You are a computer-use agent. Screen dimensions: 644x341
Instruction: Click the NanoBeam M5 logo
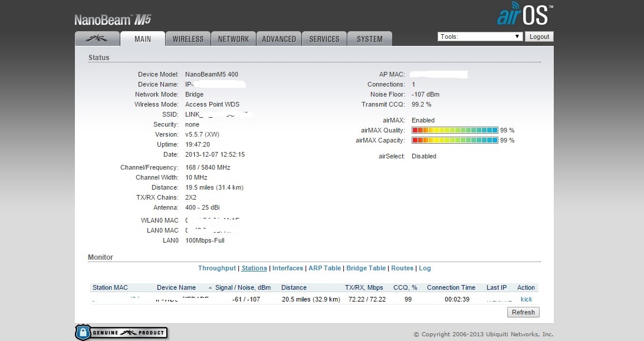[x=113, y=19]
